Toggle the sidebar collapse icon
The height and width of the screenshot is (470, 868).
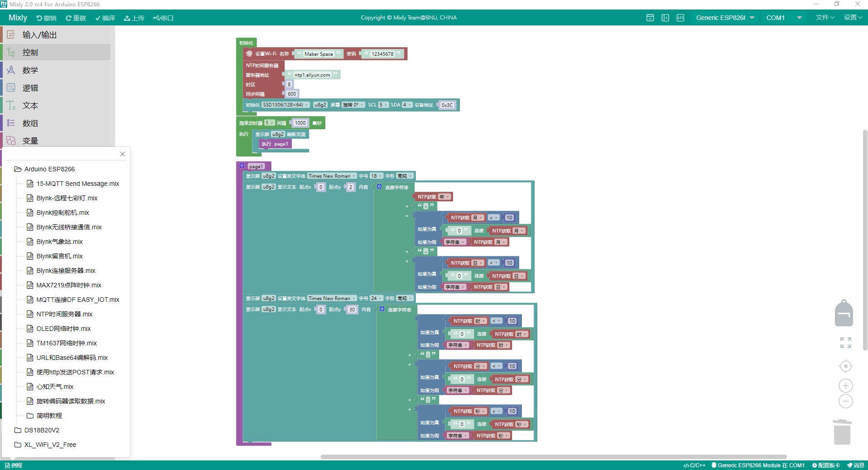665,18
